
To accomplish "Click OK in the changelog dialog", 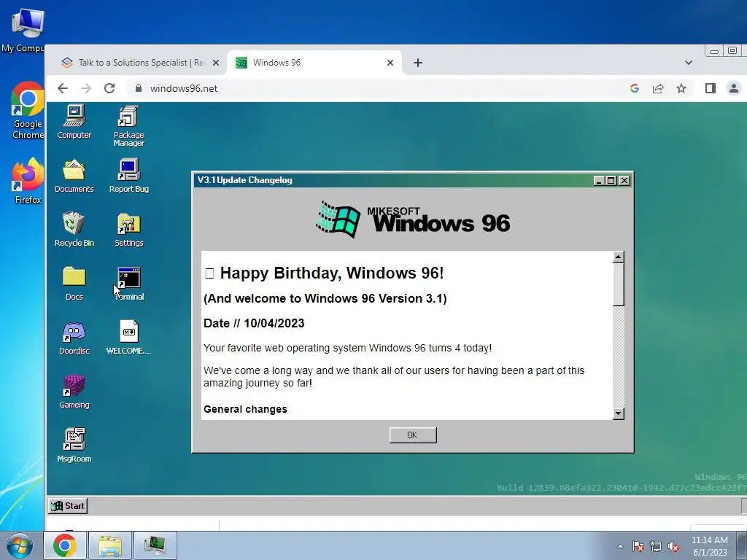I will coord(413,435).
